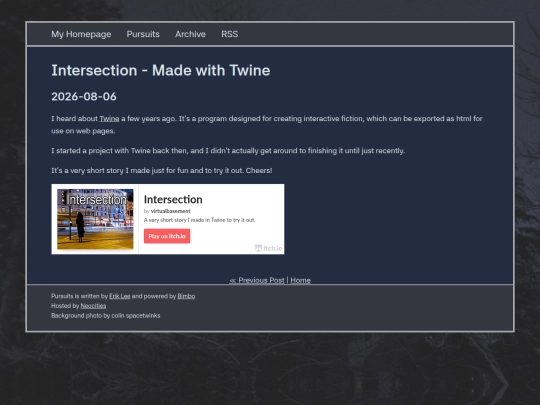Go to the Pursuits nav item
Viewport: 540px width, 405px height.
(143, 34)
